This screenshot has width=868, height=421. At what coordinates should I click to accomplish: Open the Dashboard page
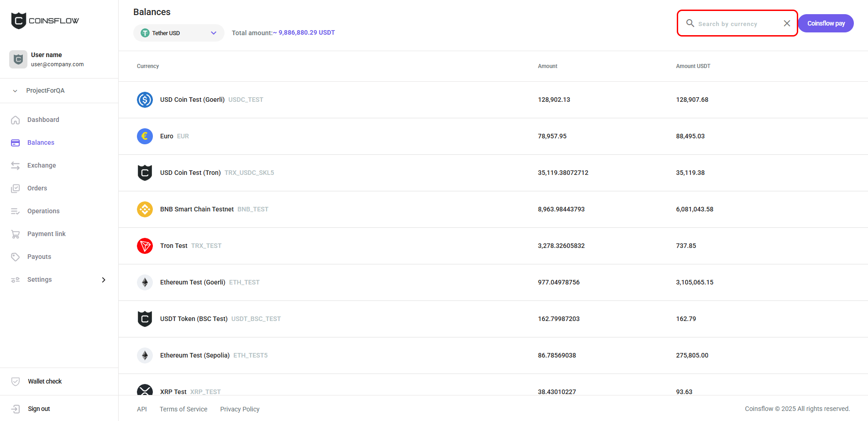pos(43,120)
